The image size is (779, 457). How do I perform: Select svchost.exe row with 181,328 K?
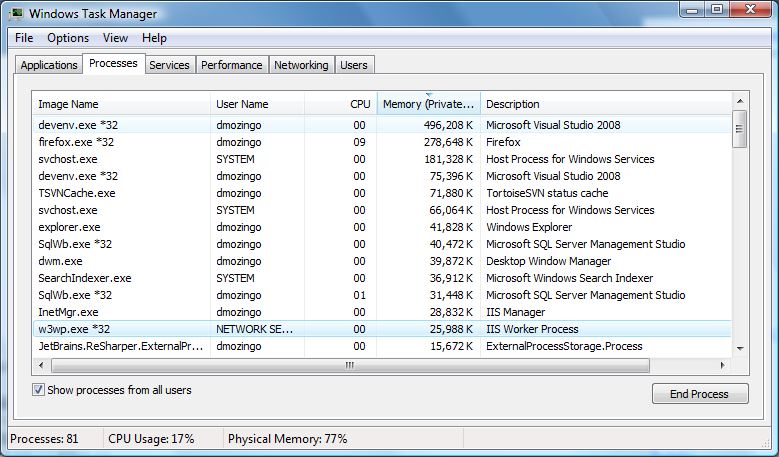pyautogui.click(x=382, y=159)
